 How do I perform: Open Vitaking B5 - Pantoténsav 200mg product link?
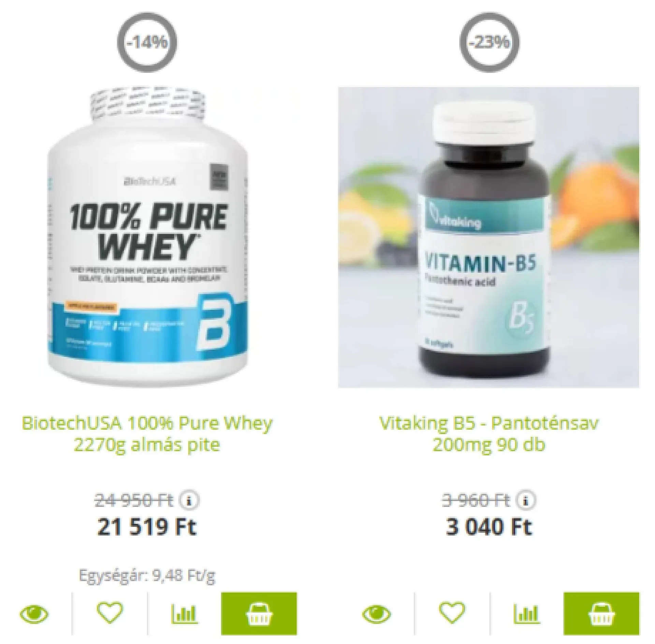pos(489,434)
